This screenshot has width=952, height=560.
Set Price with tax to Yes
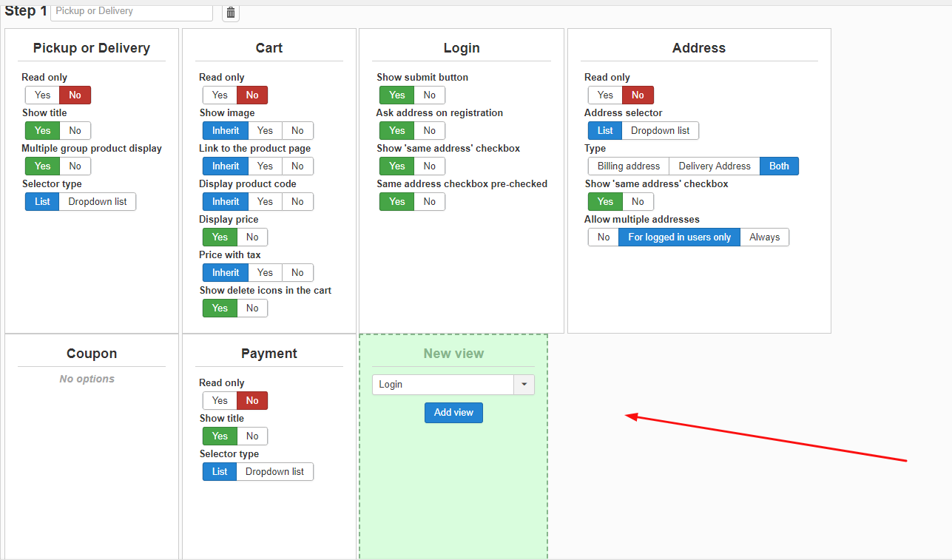click(x=266, y=272)
